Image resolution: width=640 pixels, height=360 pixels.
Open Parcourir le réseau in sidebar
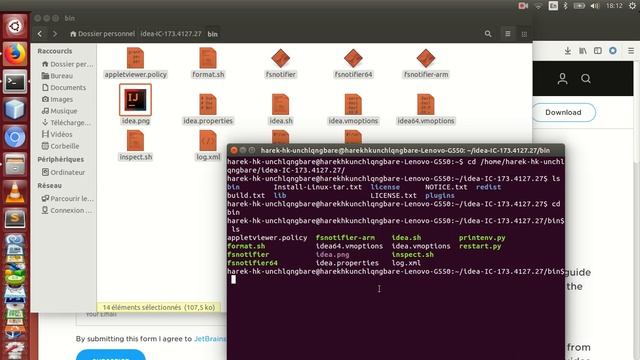[x=67, y=199]
